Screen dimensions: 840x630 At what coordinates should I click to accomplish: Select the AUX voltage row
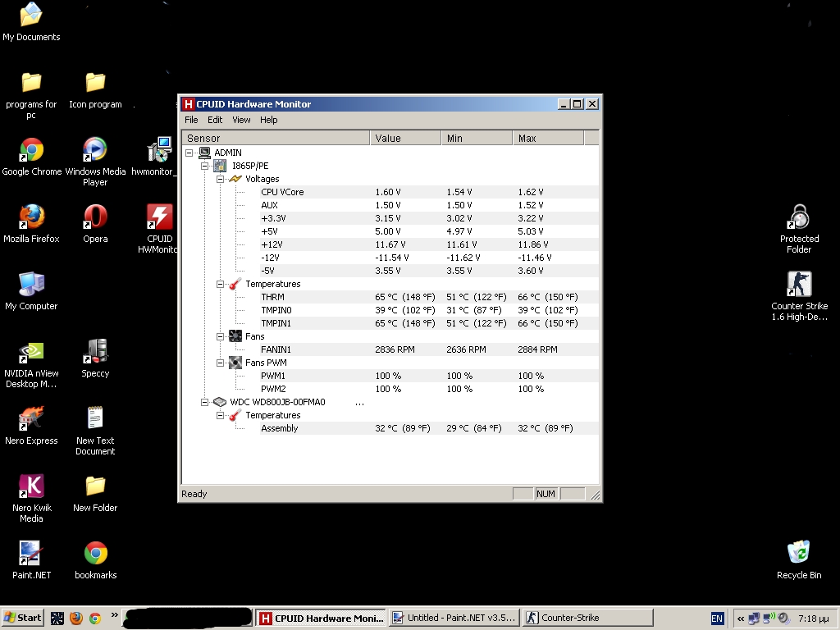(429, 205)
